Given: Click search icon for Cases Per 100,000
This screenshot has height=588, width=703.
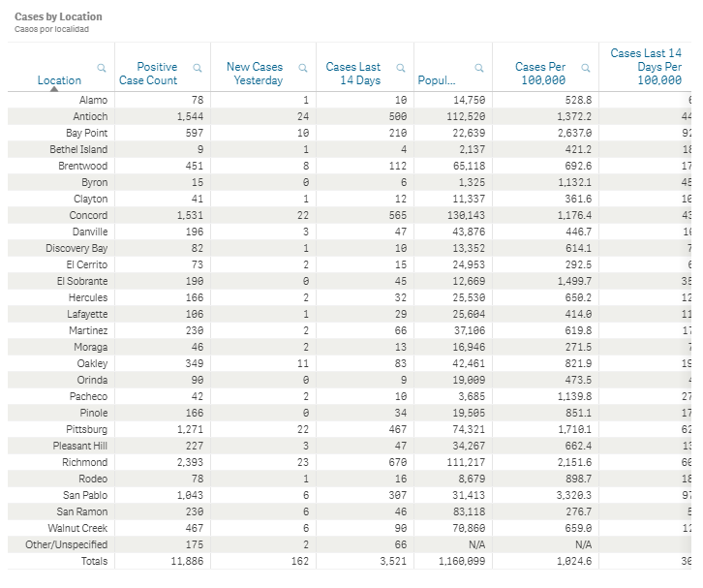Looking at the screenshot, I should (586, 68).
